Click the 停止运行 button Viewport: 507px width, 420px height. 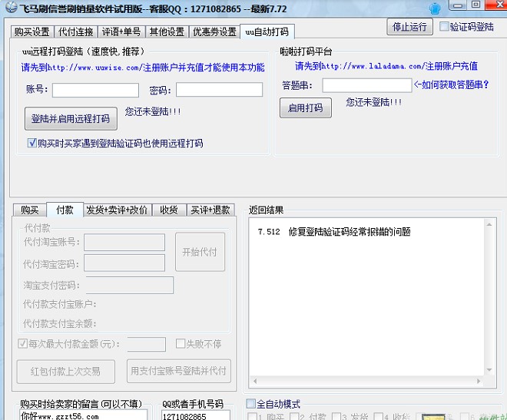(x=409, y=27)
